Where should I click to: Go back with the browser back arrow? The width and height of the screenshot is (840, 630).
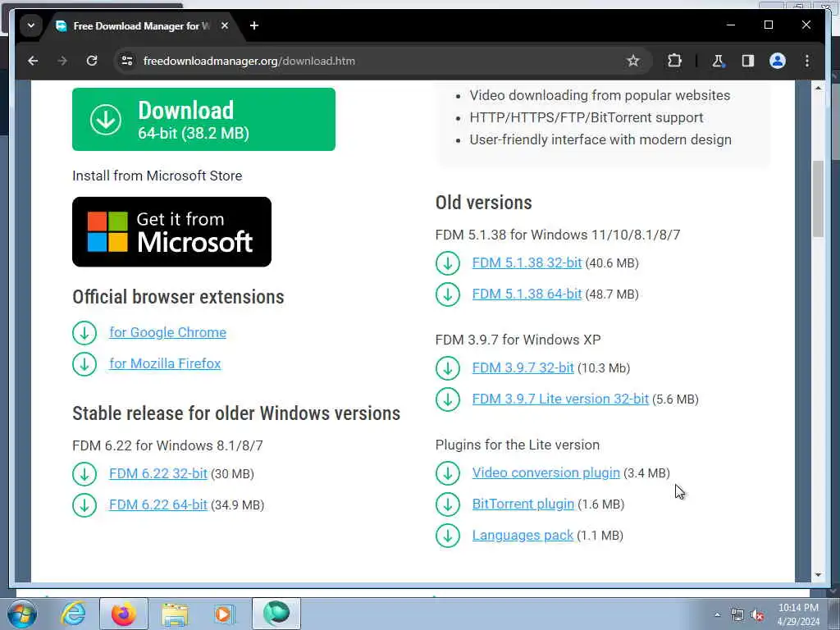coord(33,61)
